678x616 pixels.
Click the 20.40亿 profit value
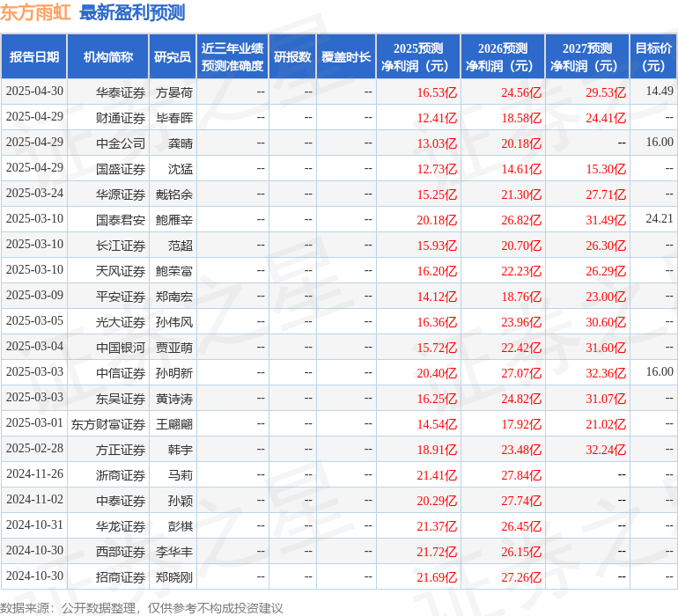pyautogui.click(x=437, y=373)
